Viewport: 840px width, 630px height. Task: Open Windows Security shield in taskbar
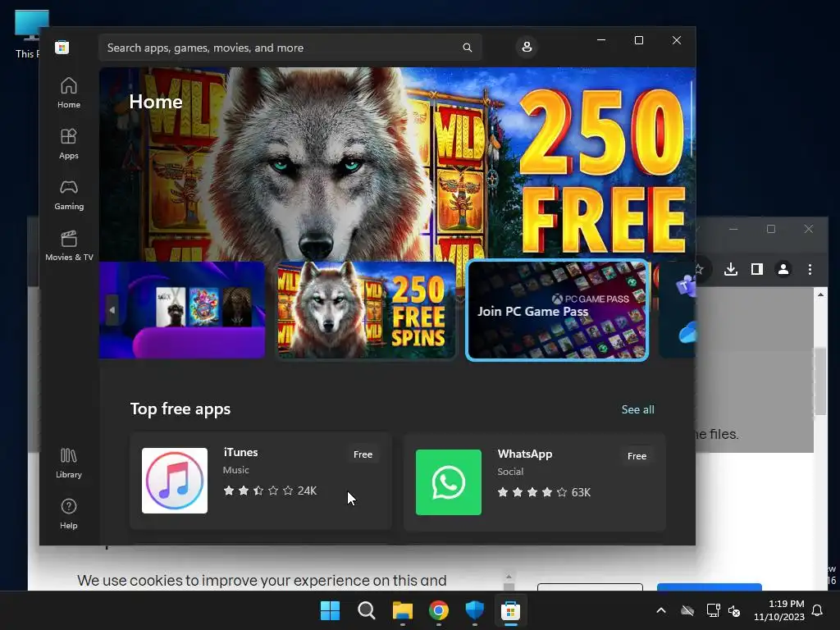tap(475, 610)
